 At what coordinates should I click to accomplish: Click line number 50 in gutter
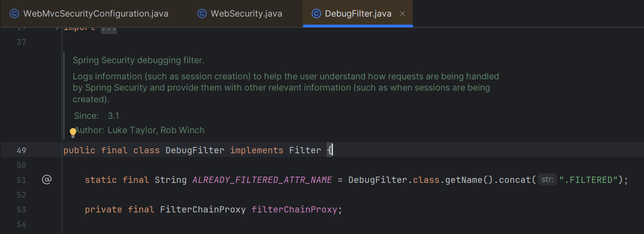(22, 165)
